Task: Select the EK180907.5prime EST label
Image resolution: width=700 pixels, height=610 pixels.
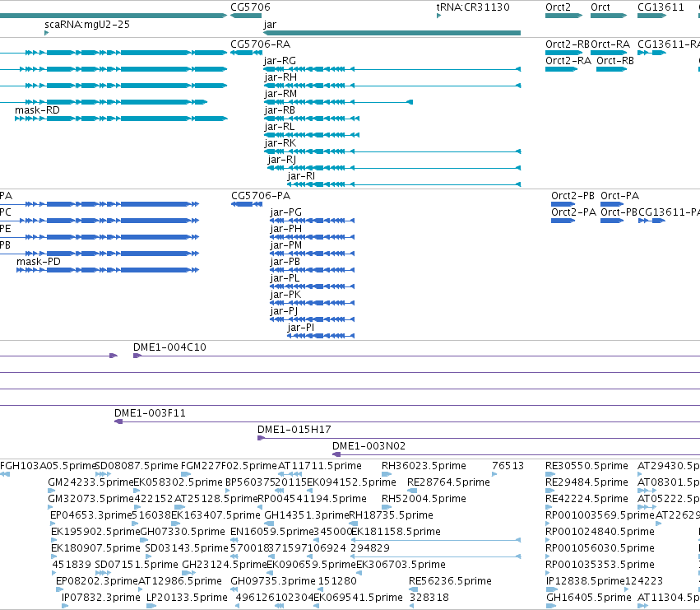Action: (x=95, y=548)
